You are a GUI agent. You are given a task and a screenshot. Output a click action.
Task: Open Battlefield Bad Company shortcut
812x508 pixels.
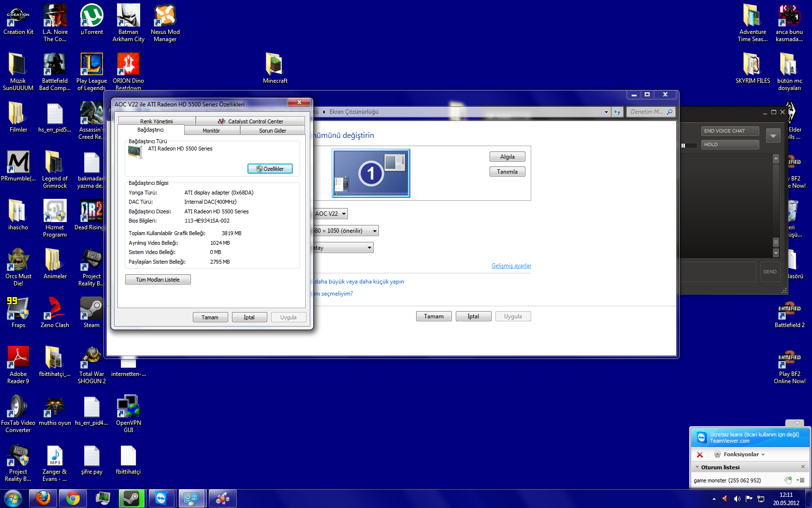pyautogui.click(x=55, y=72)
